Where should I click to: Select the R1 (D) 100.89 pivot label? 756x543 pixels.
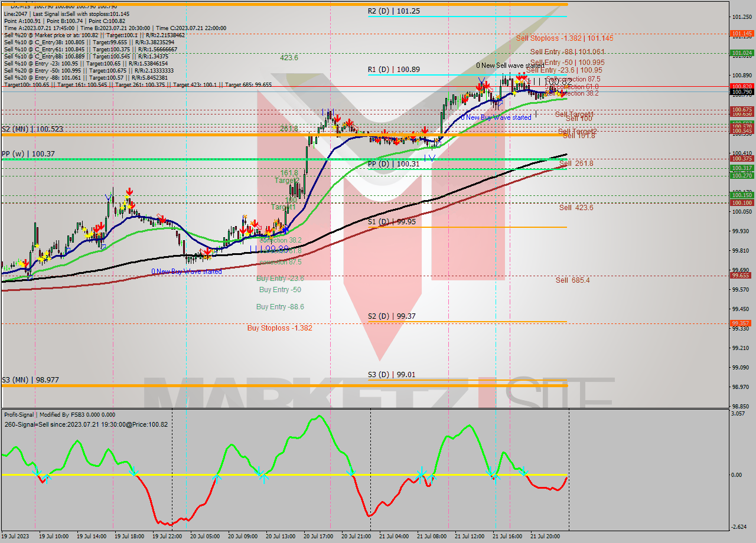394,70
